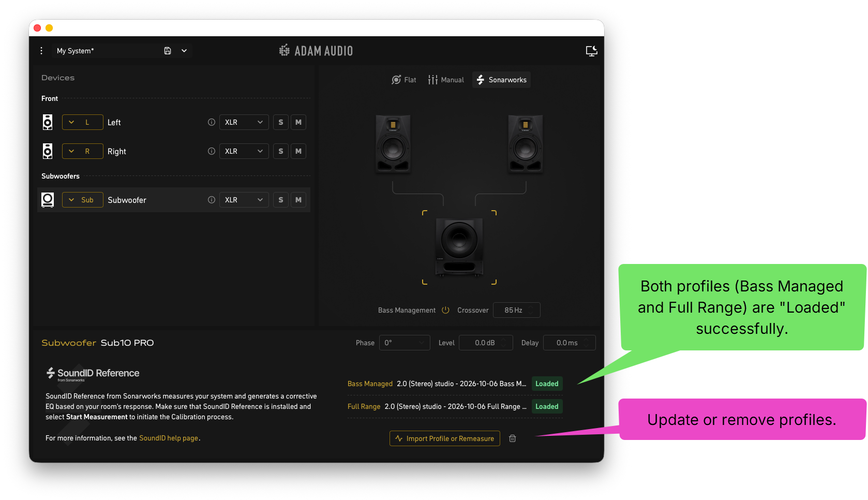Switch to the Manual mode tab
868x500 pixels.
point(446,80)
